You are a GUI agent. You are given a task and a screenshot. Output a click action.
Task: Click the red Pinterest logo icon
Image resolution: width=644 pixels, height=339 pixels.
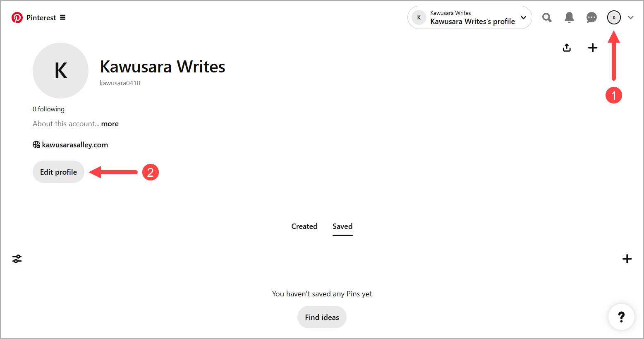point(17,17)
